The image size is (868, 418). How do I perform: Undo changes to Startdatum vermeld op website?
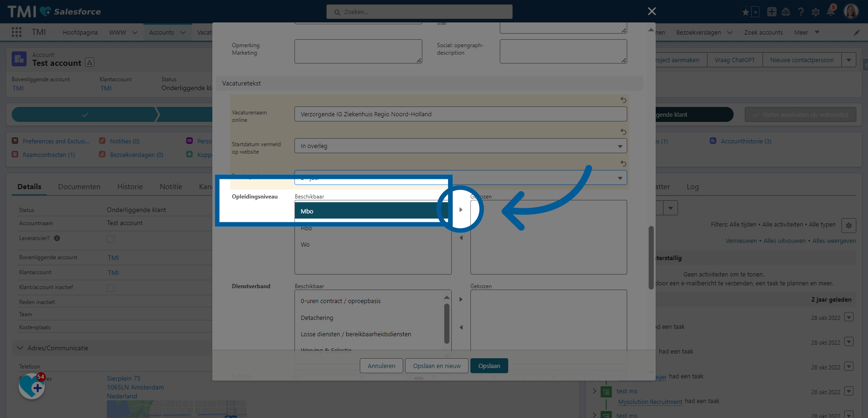tap(623, 132)
